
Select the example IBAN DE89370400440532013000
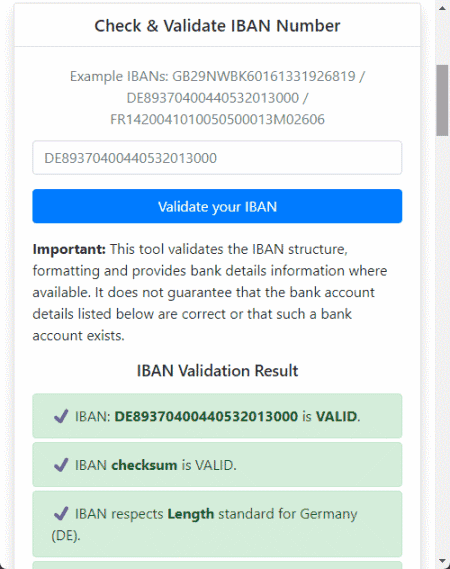[x=213, y=98]
